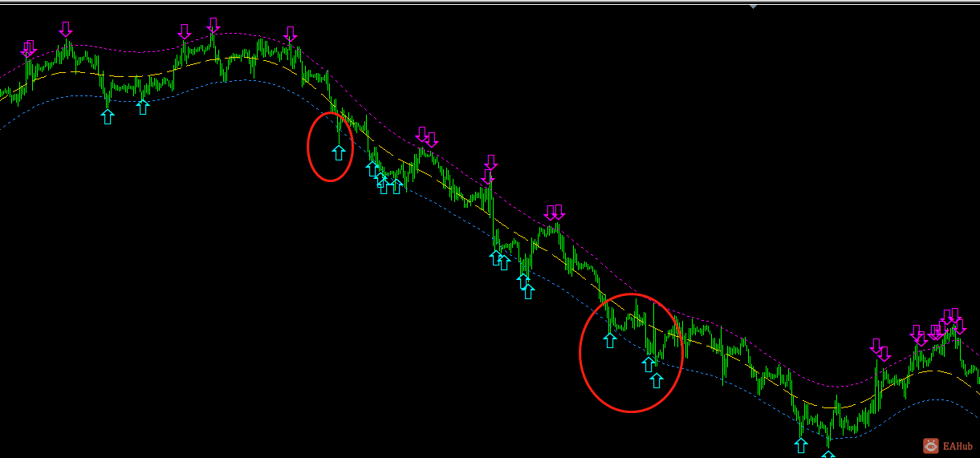Click the cyan up arrow inside small red ellipse
This screenshot has width=980, height=458.
(x=339, y=152)
